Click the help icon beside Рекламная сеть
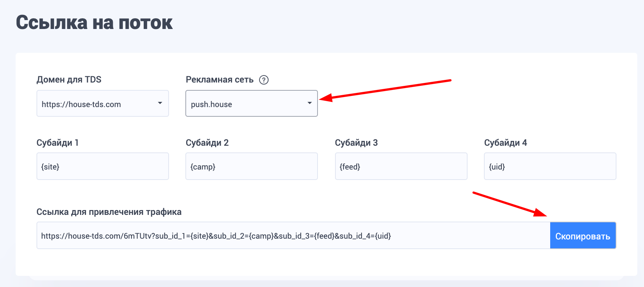 (264, 80)
